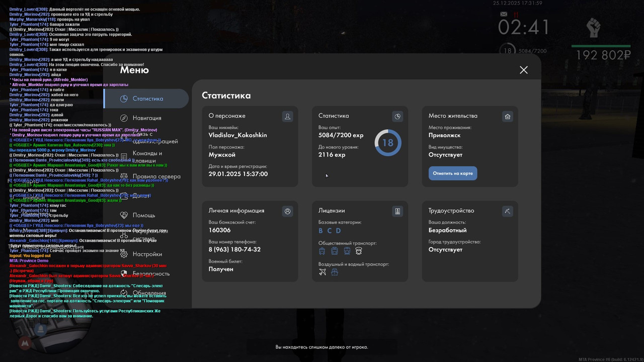The height and width of the screenshot is (362, 644).
Task: Click the checkmark icon beside Обновления
Action: click(x=124, y=293)
